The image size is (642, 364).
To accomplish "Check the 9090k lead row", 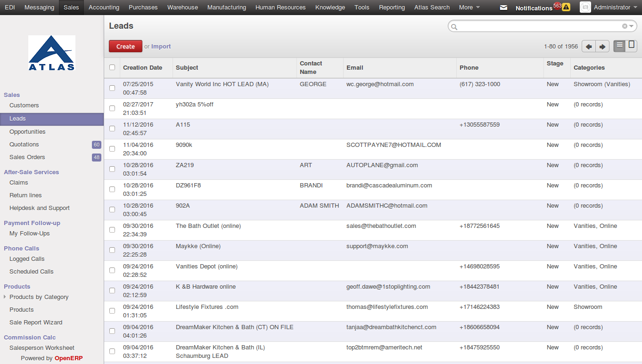I will click(112, 149).
